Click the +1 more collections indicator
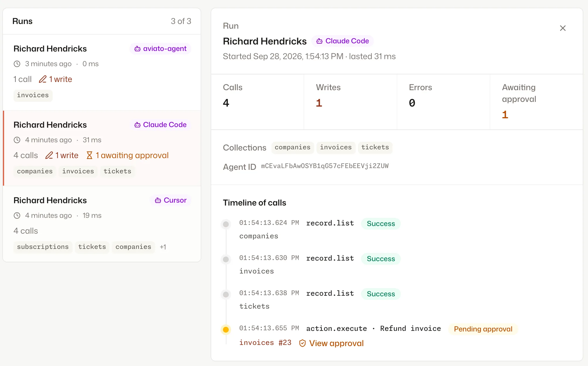 click(163, 247)
